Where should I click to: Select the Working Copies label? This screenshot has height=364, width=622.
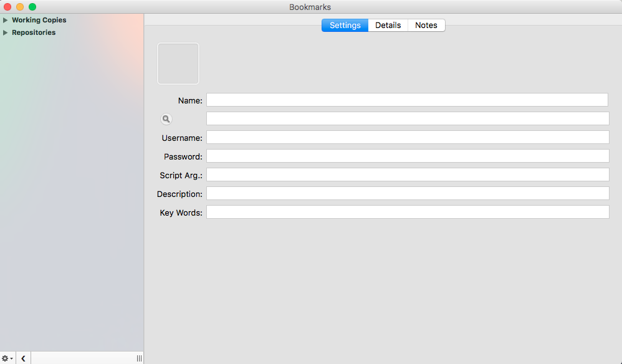pyautogui.click(x=39, y=20)
